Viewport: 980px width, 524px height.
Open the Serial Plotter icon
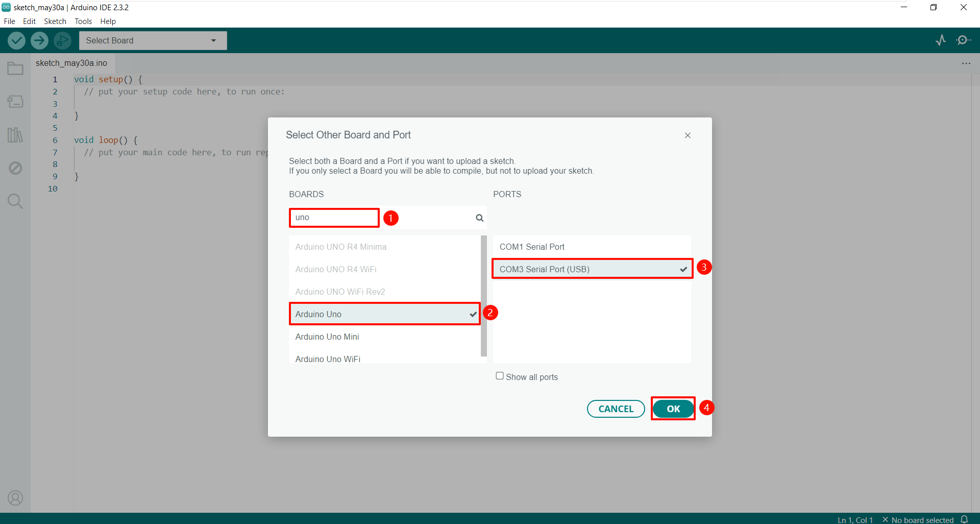pos(941,40)
